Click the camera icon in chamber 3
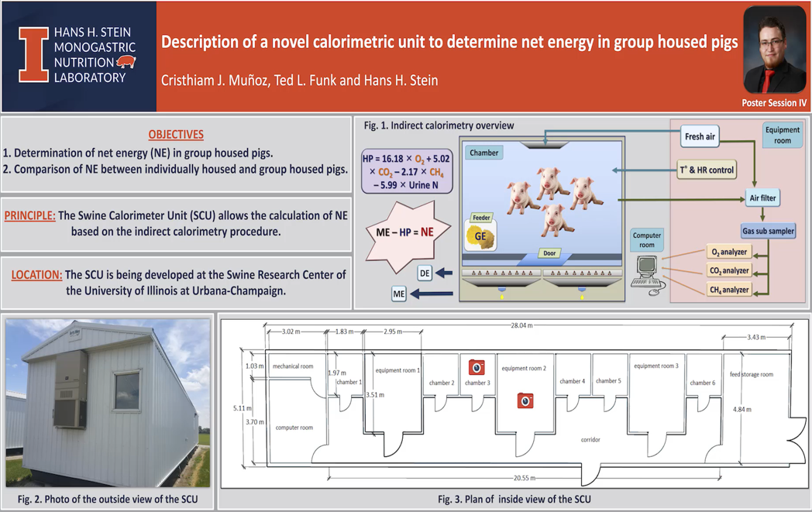812x512 pixels. coord(477,367)
